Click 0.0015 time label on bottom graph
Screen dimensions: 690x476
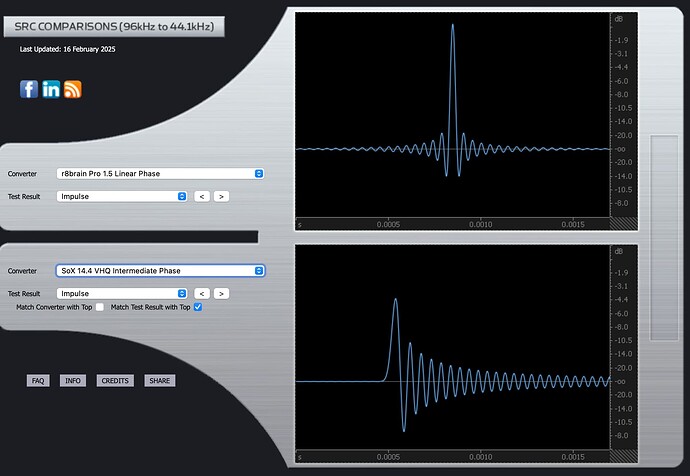[x=573, y=457]
